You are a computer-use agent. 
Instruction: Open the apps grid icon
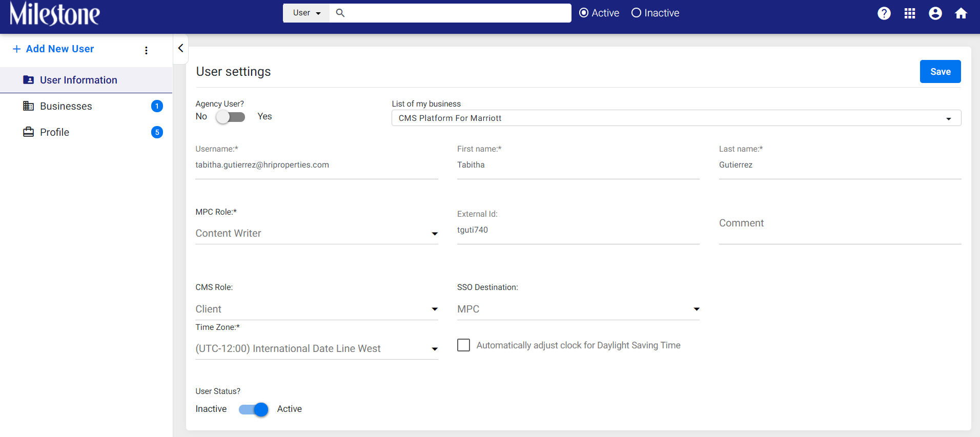click(910, 13)
